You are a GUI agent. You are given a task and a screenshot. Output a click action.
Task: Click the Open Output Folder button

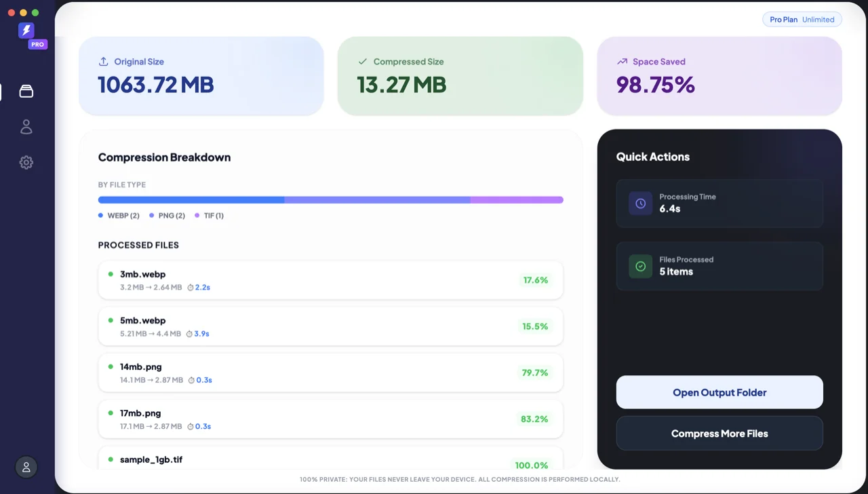pos(719,392)
